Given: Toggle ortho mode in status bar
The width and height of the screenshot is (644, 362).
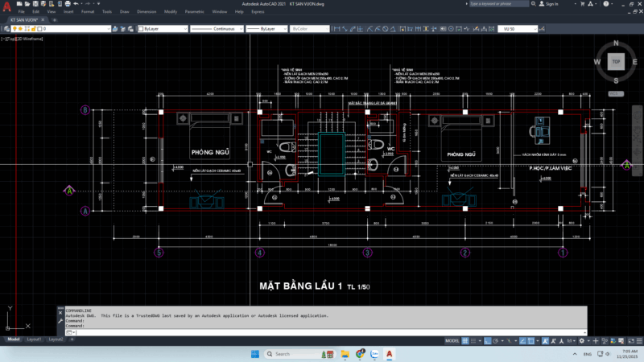Looking at the screenshot, I should pos(488,340).
